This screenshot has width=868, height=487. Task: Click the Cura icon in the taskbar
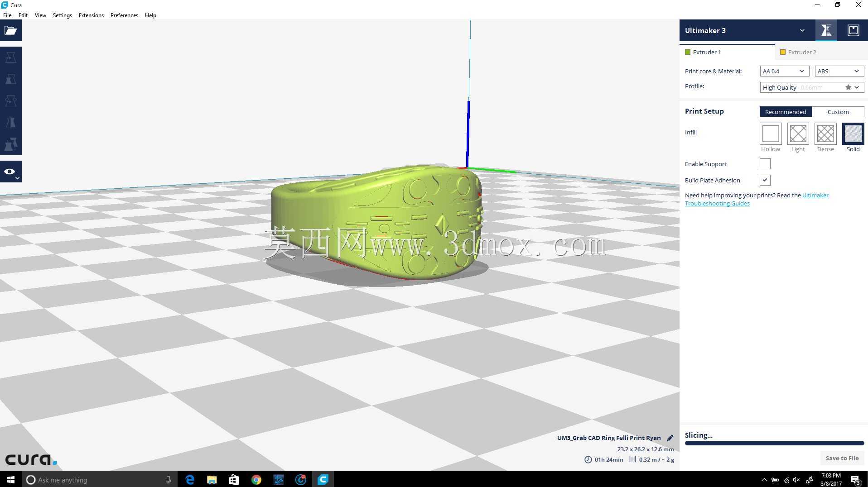click(323, 479)
